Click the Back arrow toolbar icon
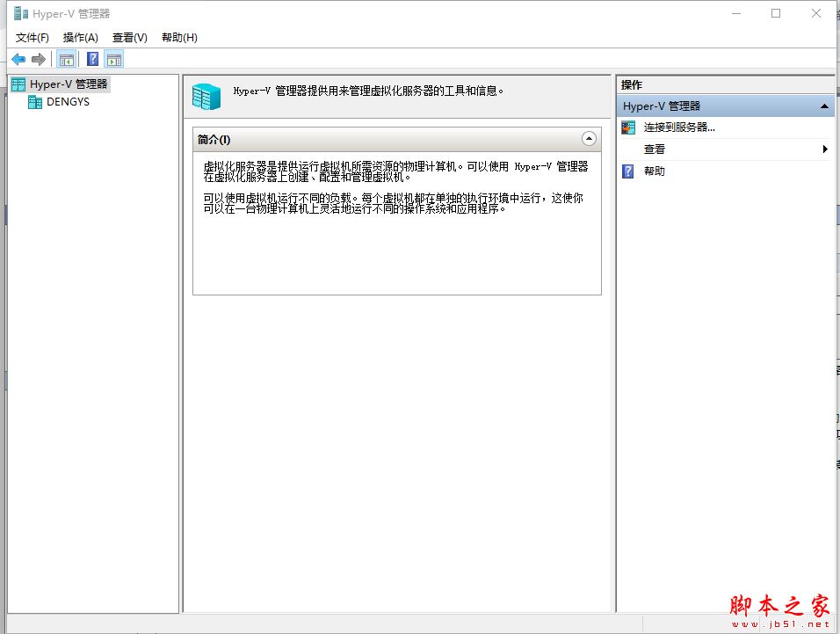The height and width of the screenshot is (634, 840). pos(18,59)
